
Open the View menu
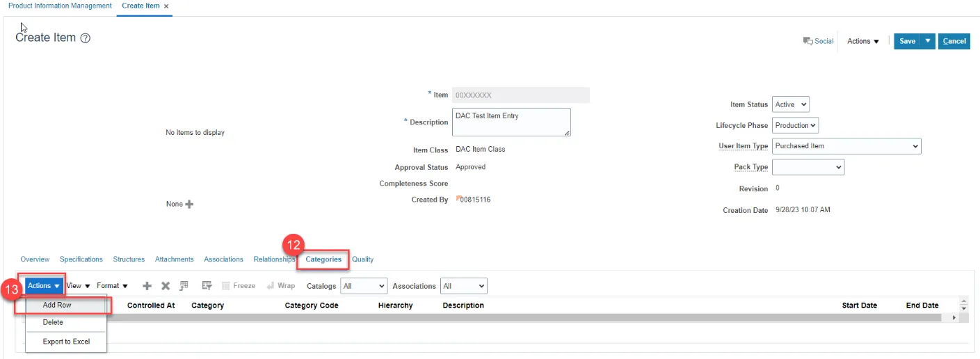tap(78, 286)
